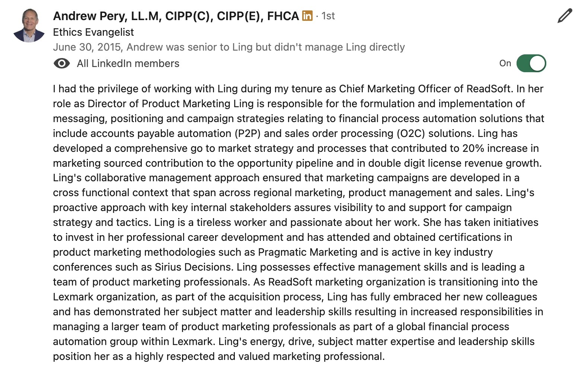Open Andrew Pery's name link
The image size is (588, 367).
pos(176,16)
